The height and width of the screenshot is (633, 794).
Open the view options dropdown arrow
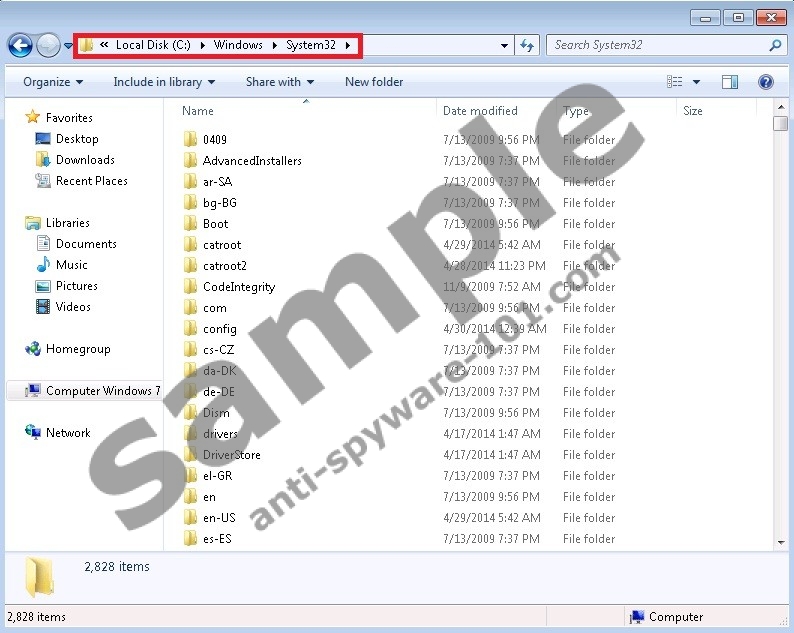696,82
